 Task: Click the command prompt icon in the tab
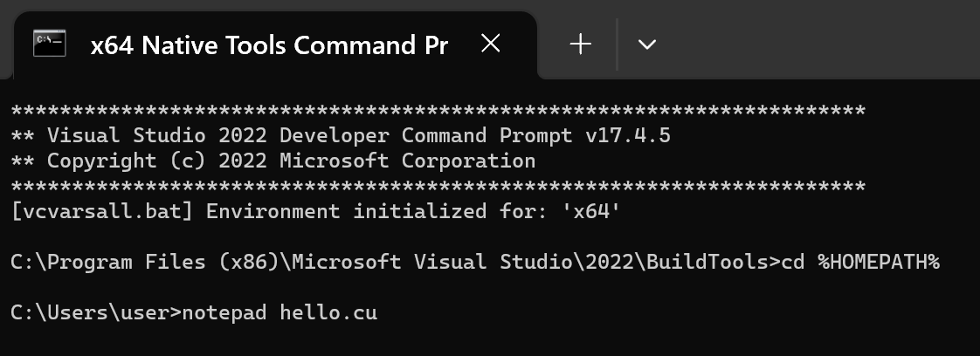pos(50,44)
